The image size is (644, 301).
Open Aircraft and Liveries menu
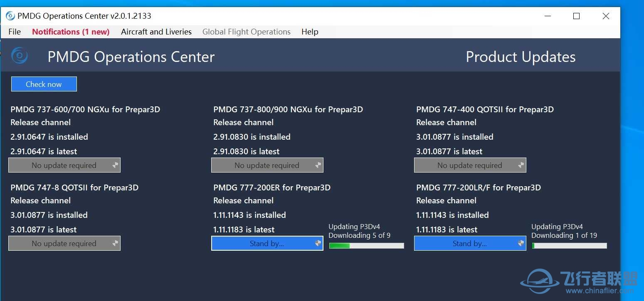156,32
